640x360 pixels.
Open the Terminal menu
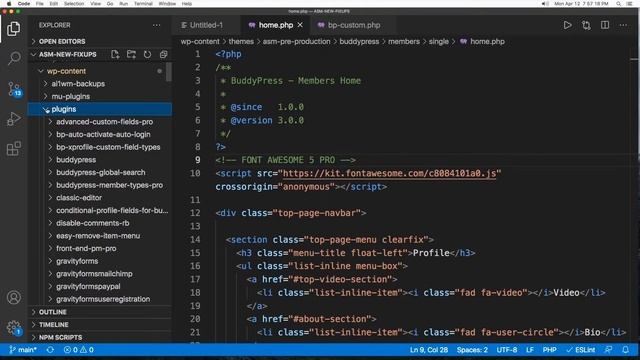tap(143, 4)
